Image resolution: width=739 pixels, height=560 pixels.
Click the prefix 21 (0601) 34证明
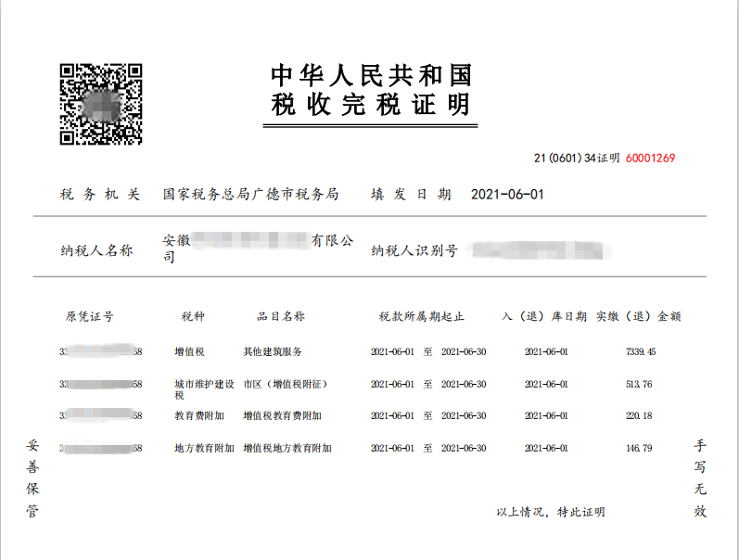tap(577, 158)
